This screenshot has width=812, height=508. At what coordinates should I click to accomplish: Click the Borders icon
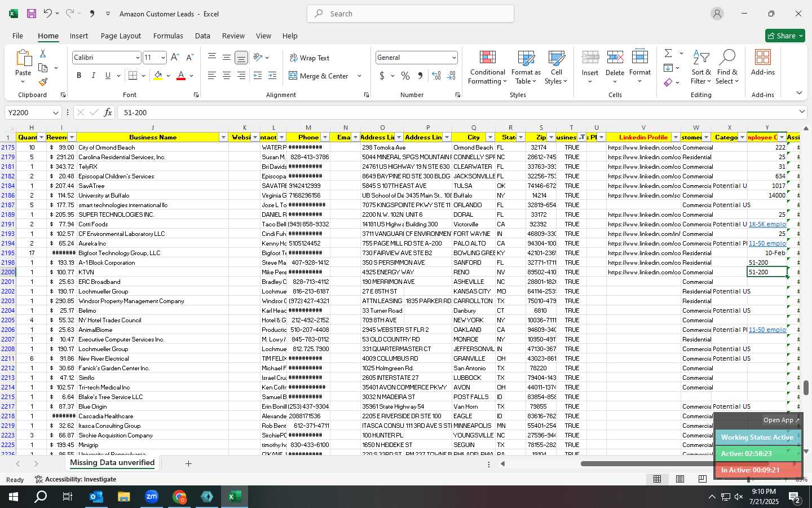pos(133,76)
